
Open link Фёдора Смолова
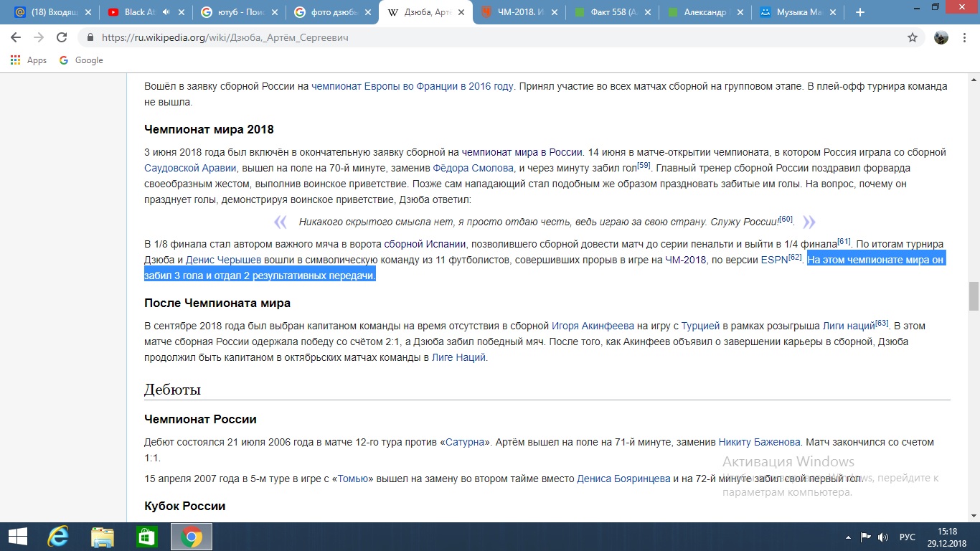[x=473, y=168]
